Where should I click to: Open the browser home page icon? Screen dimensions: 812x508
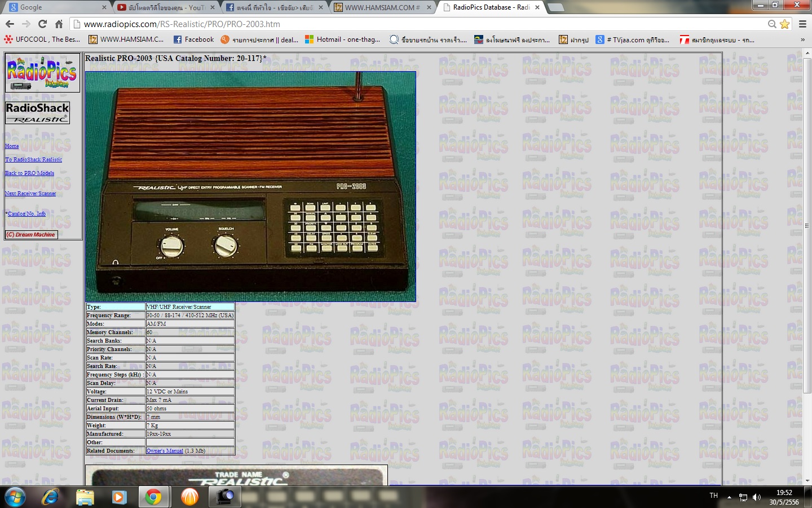tap(59, 24)
